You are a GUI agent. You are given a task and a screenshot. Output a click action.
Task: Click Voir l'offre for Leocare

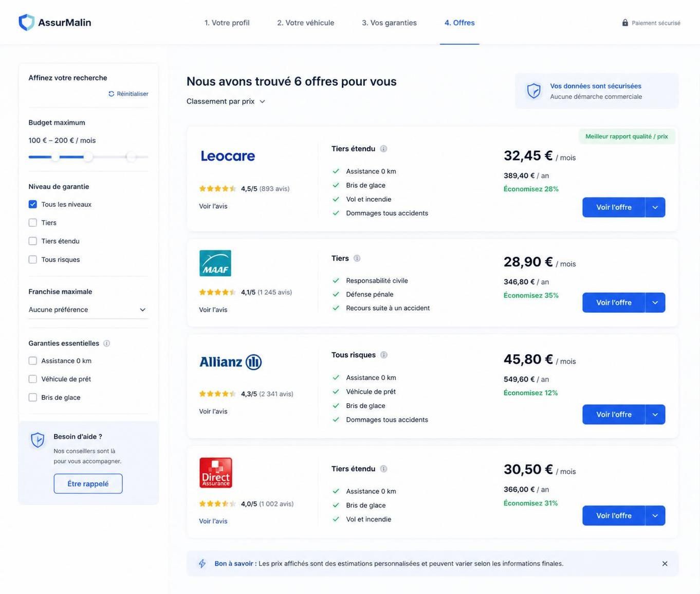click(x=614, y=207)
